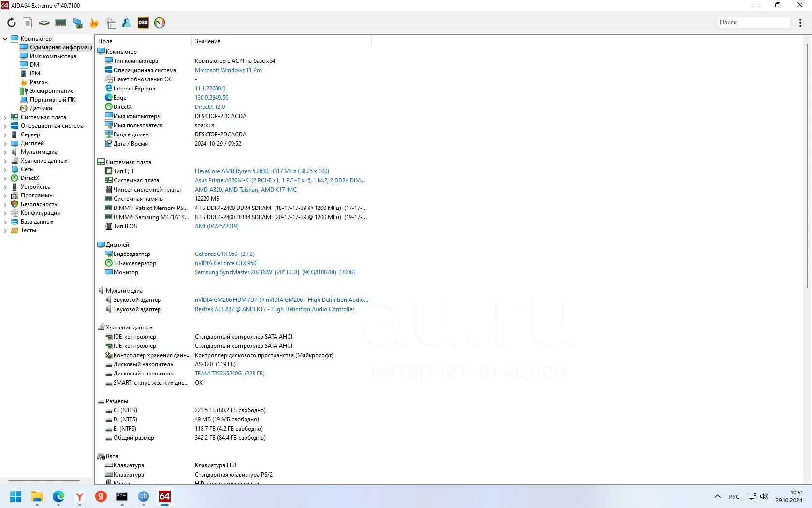Expand the Операционная система tree node
The width and height of the screenshot is (812, 508).
point(5,126)
